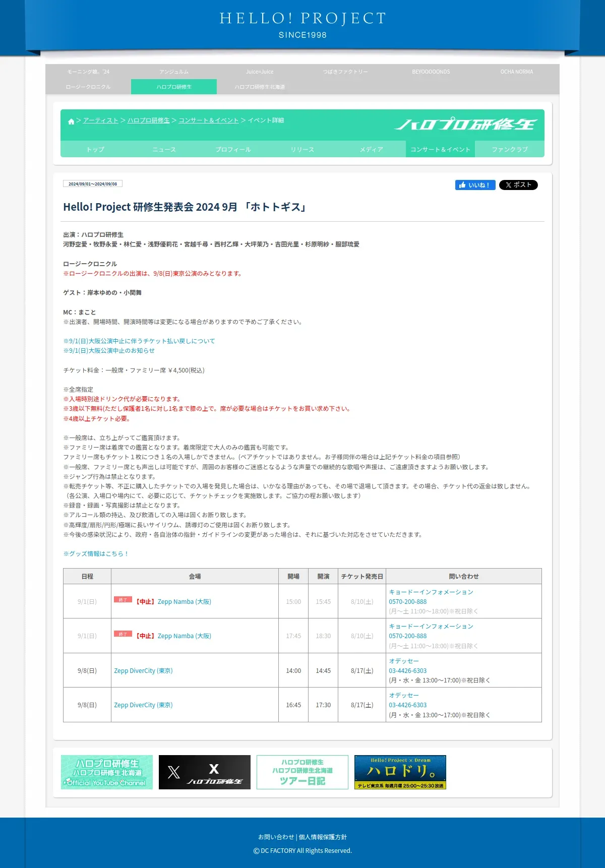This screenshot has width=605, height=868.
Task: Click the お問い合わせ footer link
Action: [x=276, y=837]
